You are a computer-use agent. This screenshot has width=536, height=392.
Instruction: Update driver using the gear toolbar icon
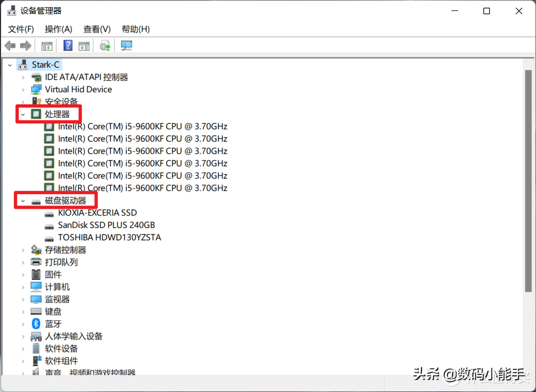click(104, 46)
